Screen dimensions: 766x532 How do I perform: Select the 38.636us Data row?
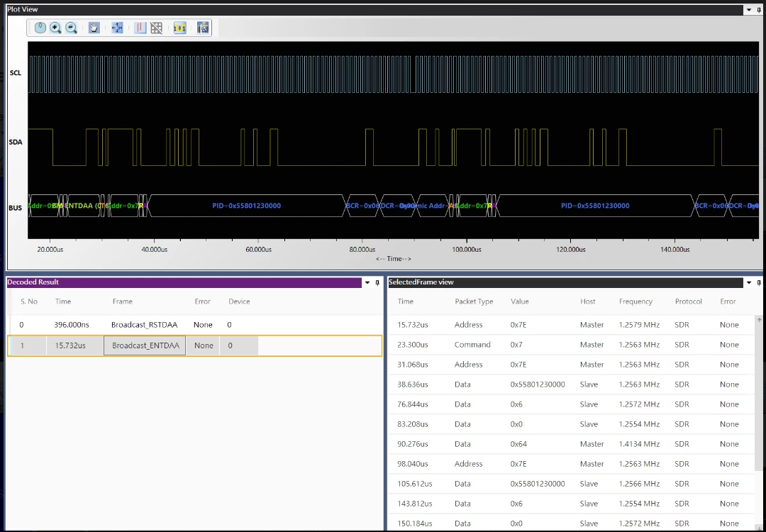[572, 384]
